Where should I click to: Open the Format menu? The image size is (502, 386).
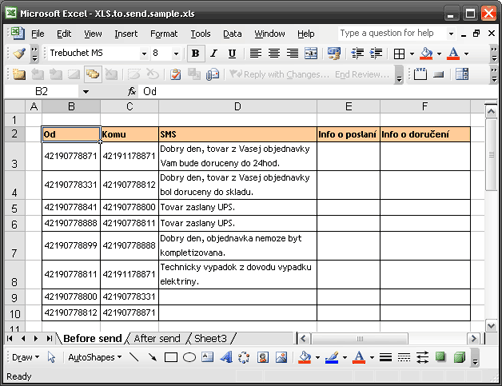(x=164, y=34)
